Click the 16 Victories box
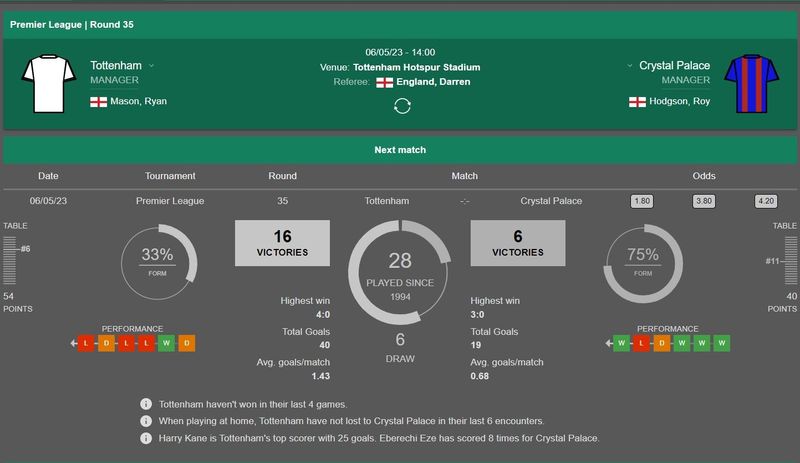 pyautogui.click(x=282, y=243)
